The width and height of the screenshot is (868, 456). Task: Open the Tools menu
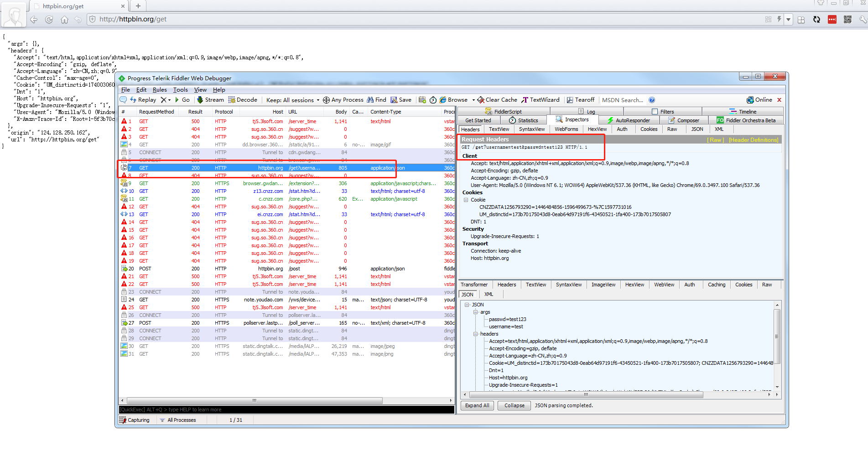tap(180, 90)
